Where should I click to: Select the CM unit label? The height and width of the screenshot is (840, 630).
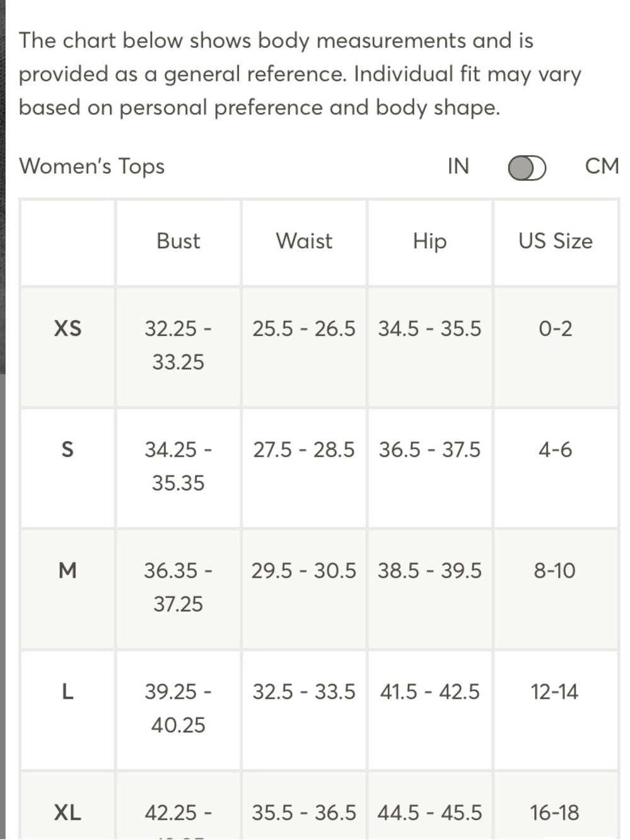pos(602,166)
